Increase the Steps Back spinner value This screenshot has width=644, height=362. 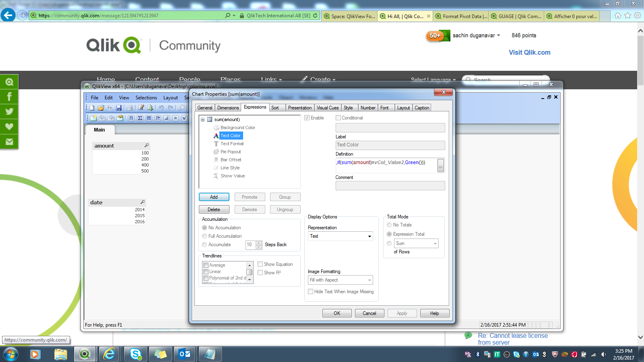click(259, 243)
